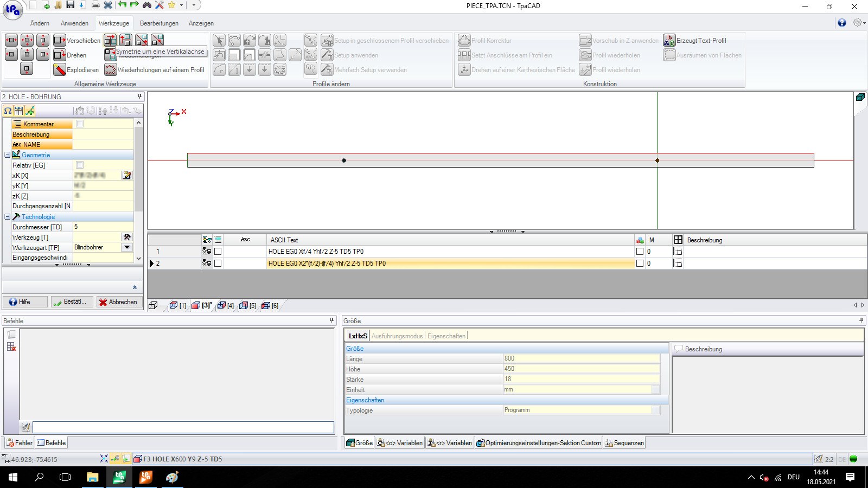Screen dimensions: 868x488
Task: Check the box in program row 1
Action: click(218, 252)
